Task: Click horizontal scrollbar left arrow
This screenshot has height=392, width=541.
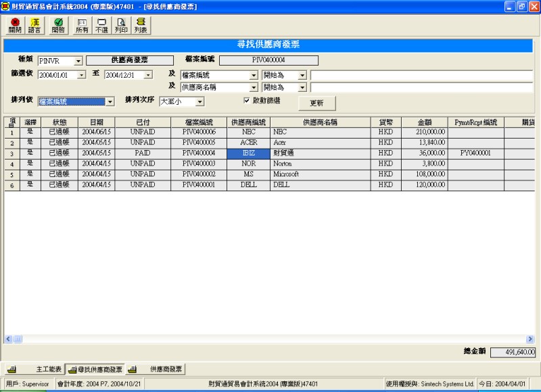Action: [9, 339]
